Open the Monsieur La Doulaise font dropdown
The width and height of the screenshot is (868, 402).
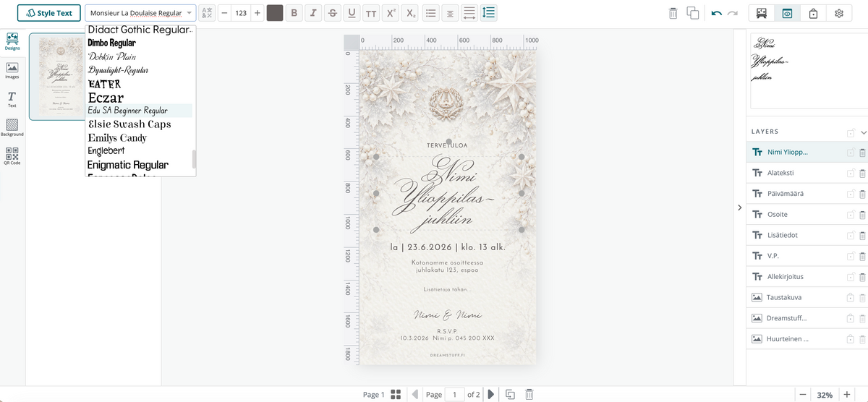click(140, 13)
